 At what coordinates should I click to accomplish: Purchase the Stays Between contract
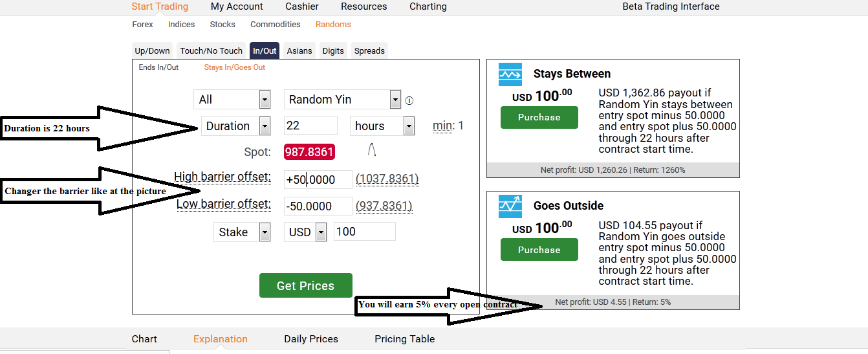(539, 117)
